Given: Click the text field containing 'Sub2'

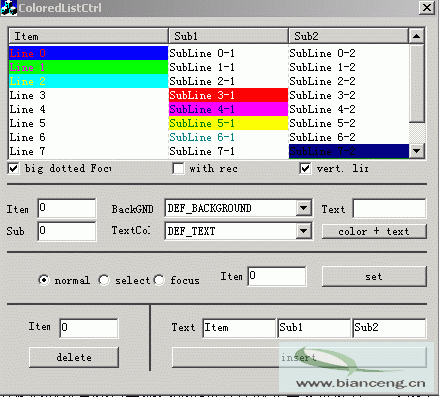Looking at the screenshot, I should pos(389,328).
